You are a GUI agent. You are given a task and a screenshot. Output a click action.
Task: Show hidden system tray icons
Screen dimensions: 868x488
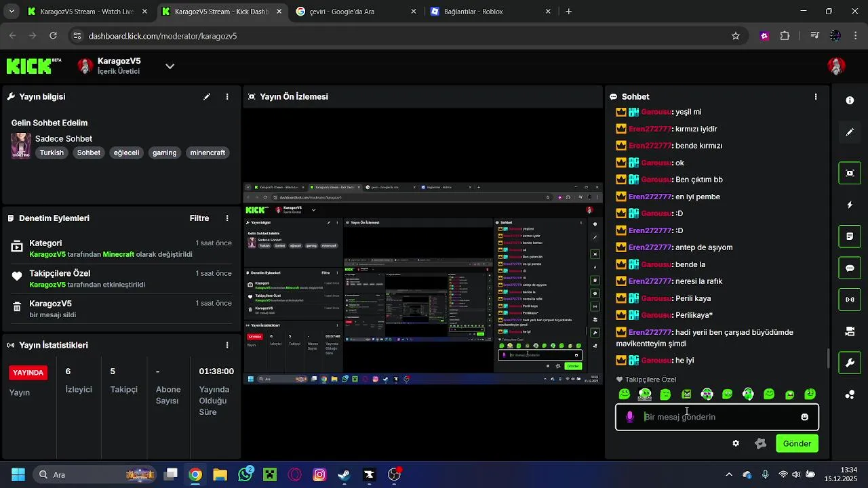click(729, 474)
